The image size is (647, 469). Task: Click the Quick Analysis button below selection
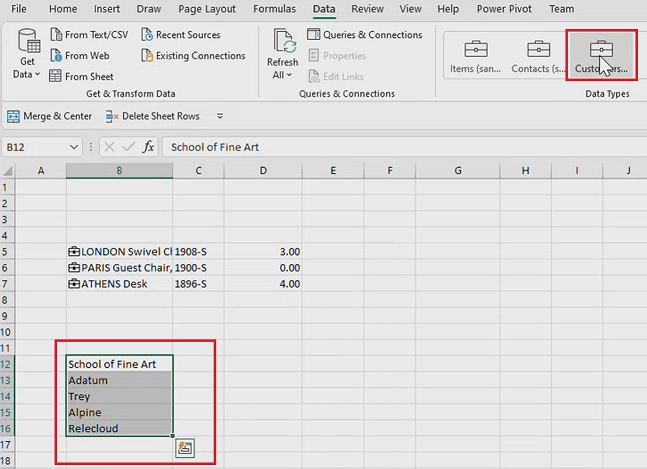point(184,449)
